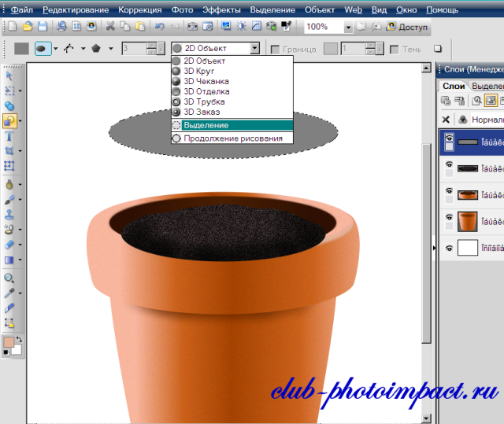Choose the pentagon custom shape icon
Viewport: 504px width, 424px height.
96,49
